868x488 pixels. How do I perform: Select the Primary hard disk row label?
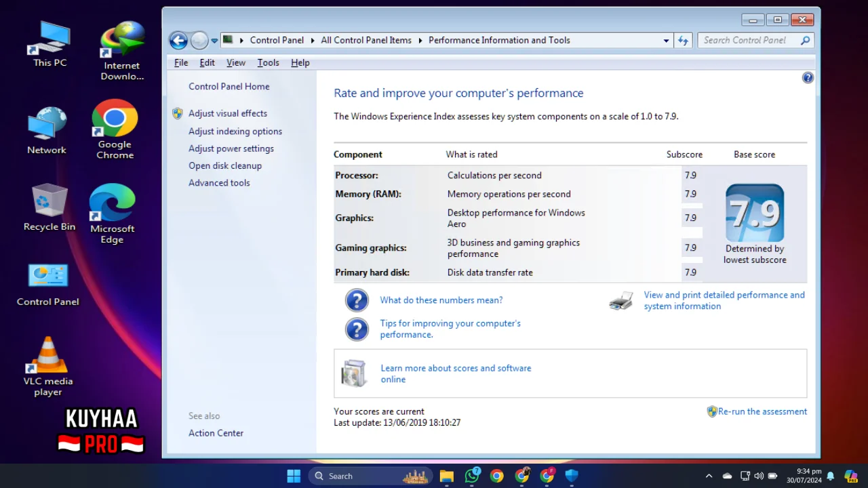(372, 272)
